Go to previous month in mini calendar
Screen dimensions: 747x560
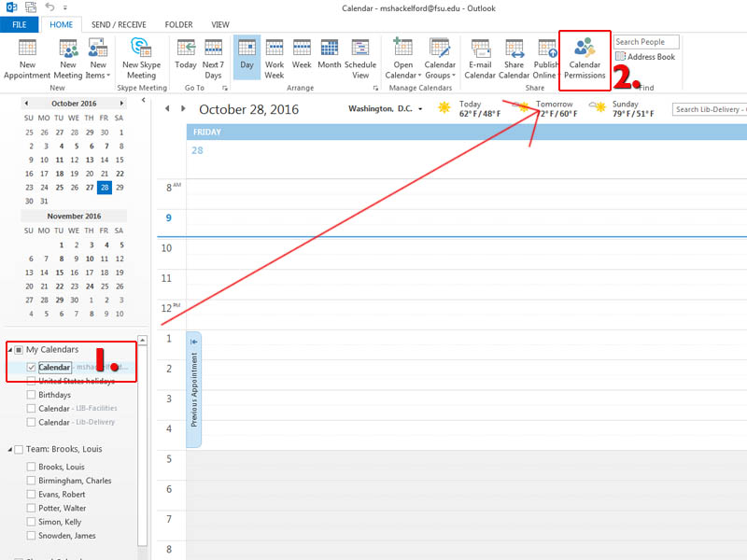[x=27, y=104]
